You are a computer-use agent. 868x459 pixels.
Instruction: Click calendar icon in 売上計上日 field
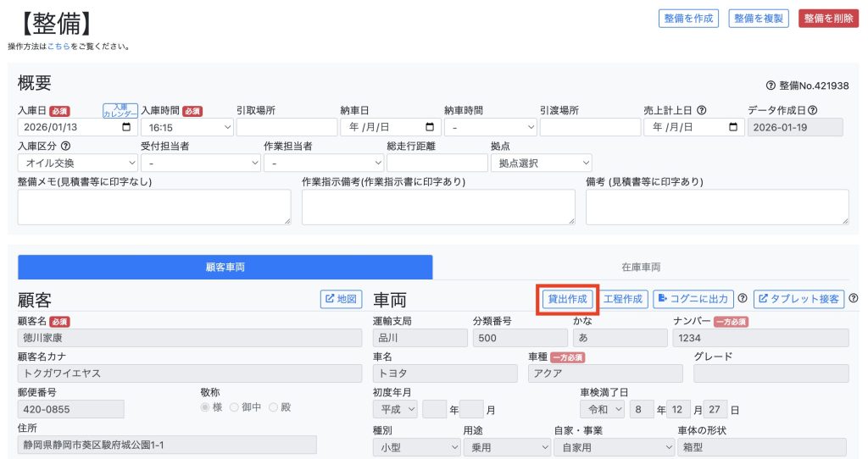(x=733, y=127)
